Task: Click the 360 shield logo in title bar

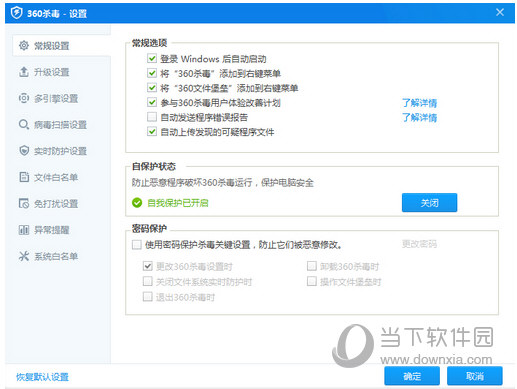Action: 16,13
